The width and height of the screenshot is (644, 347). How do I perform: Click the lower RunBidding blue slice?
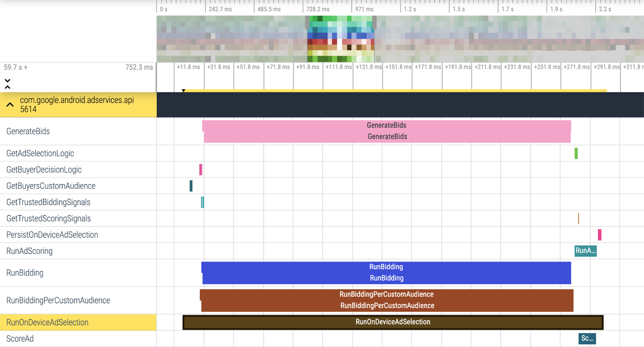(x=386, y=278)
